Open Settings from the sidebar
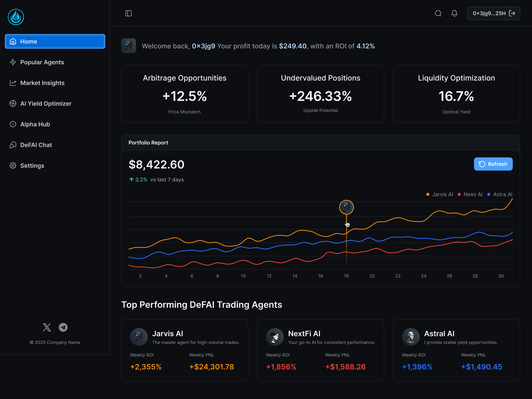 tap(32, 166)
